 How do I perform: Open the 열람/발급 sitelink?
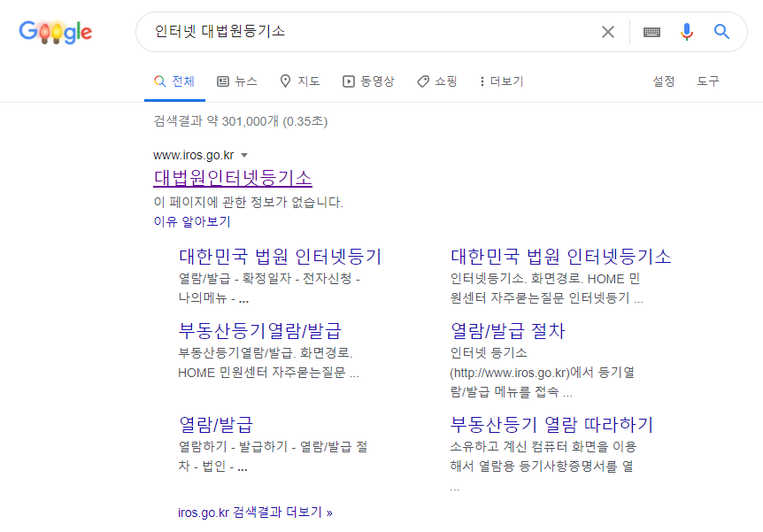coord(216,424)
